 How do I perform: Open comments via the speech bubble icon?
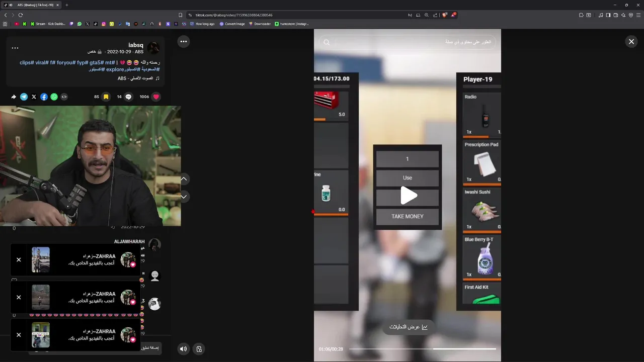pyautogui.click(x=128, y=97)
